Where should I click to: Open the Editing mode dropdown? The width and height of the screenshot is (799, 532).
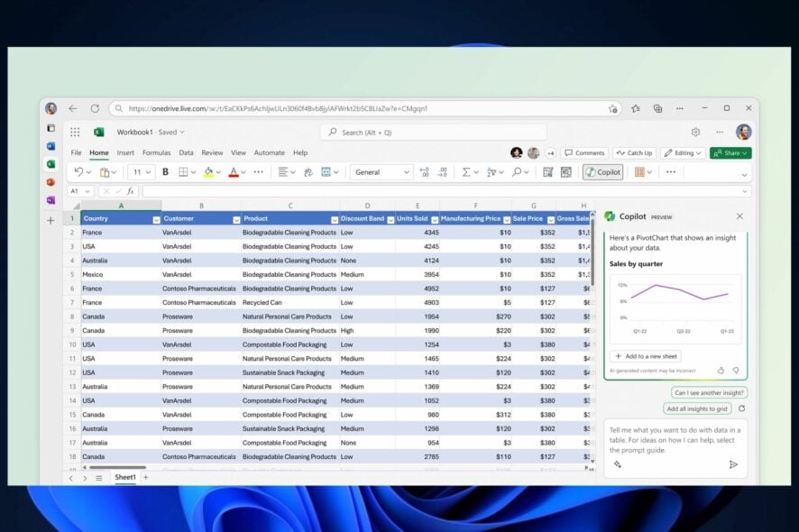click(684, 153)
